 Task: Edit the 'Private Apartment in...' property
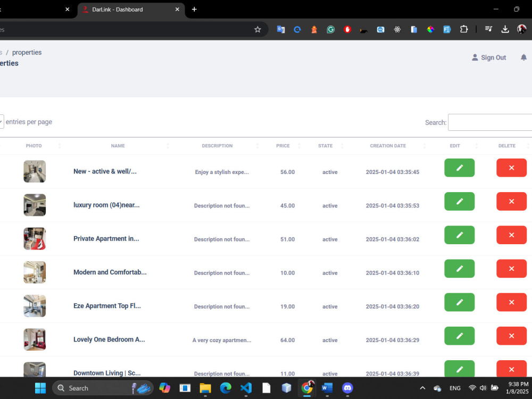[x=460, y=235]
